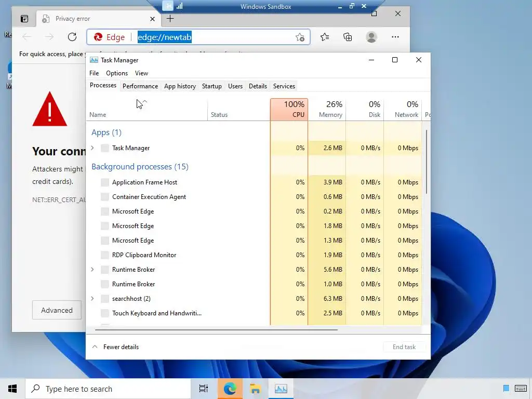Screen dimensions: 532x399
Task: Click the Task Manager process icon
Action: pos(105,148)
